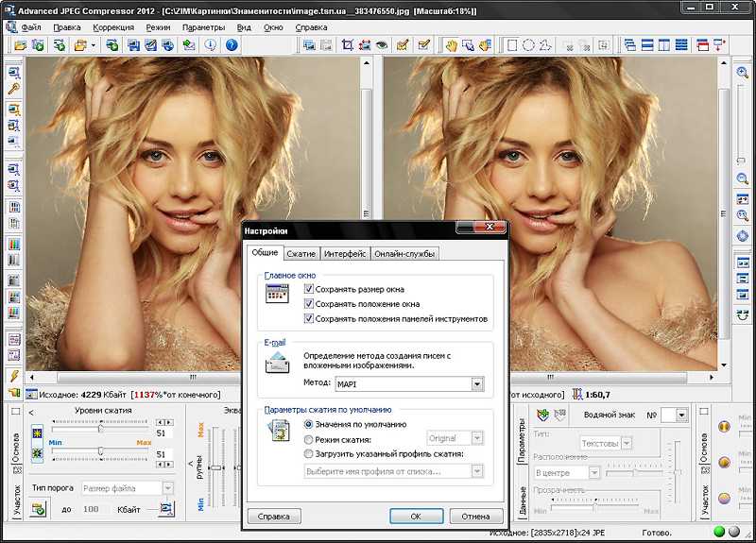
Task: Click the tile windows vertically icon
Action: click(664, 45)
